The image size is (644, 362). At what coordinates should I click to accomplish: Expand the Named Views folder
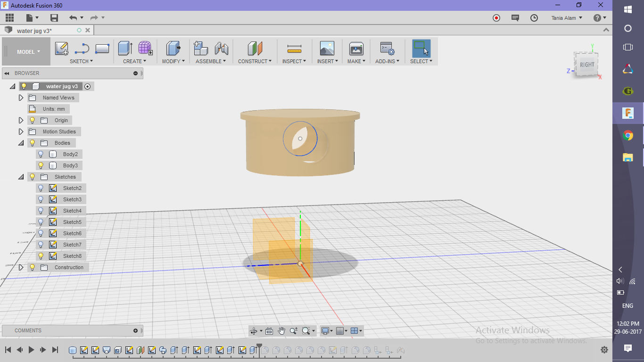(x=21, y=98)
